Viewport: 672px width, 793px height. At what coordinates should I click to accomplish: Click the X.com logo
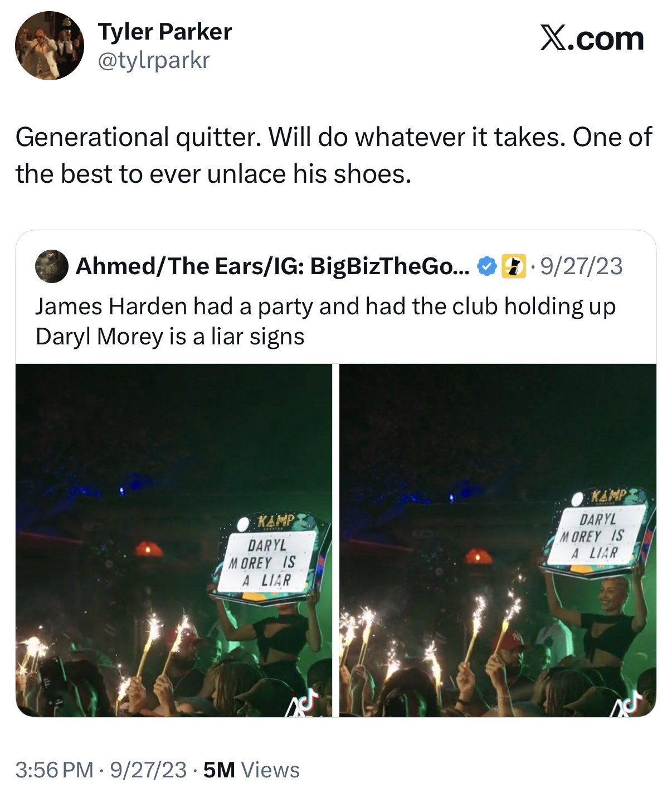tap(591, 39)
